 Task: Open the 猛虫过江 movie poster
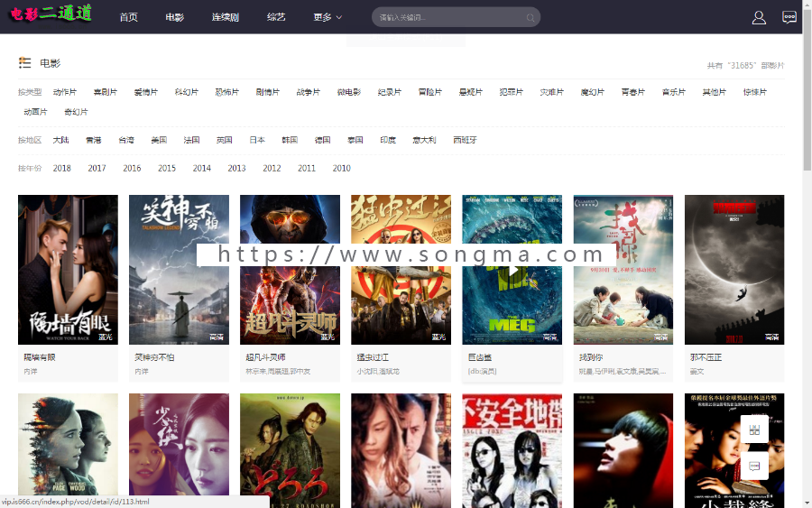(x=401, y=270)
